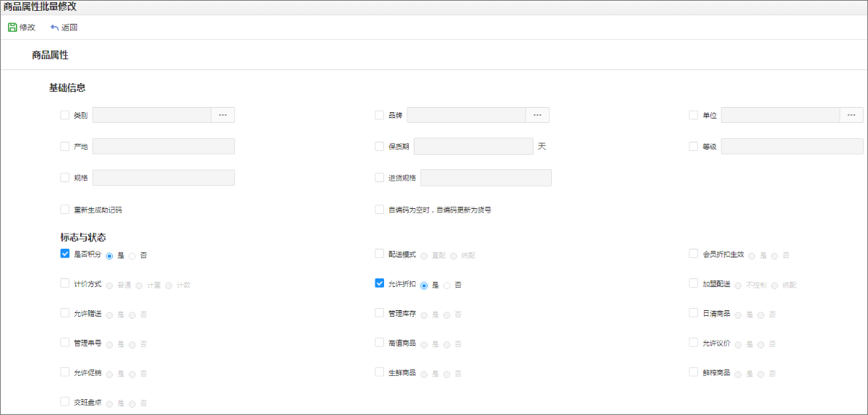The height and width of the screenshot is (415, 868).
Task: Tick the 自编码为空时 update checkbox
Action: (379, 210)
